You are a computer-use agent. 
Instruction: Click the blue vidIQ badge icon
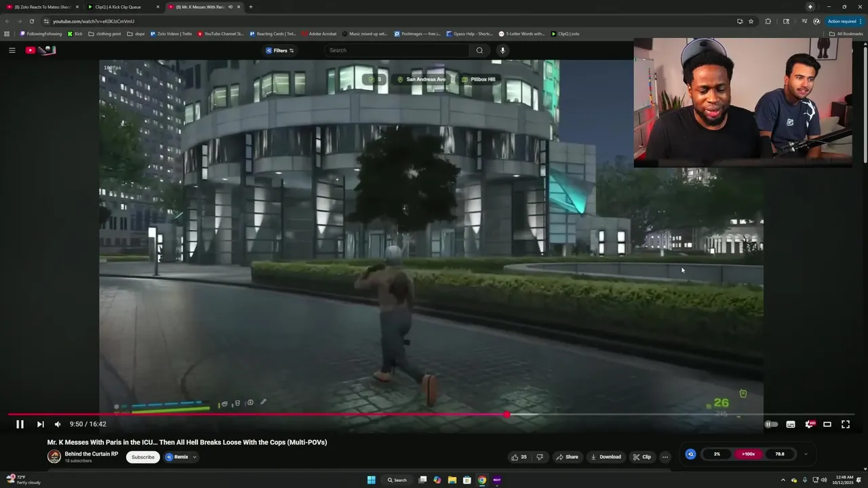(x=690, y=454)
